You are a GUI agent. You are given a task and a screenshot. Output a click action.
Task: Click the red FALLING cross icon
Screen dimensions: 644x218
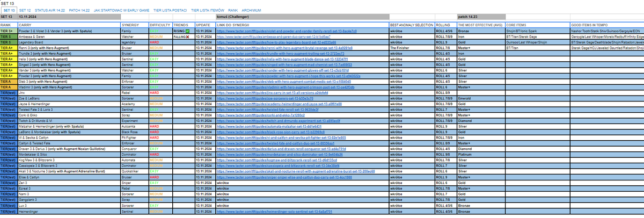pyautogui.click(x=188, y=36)
